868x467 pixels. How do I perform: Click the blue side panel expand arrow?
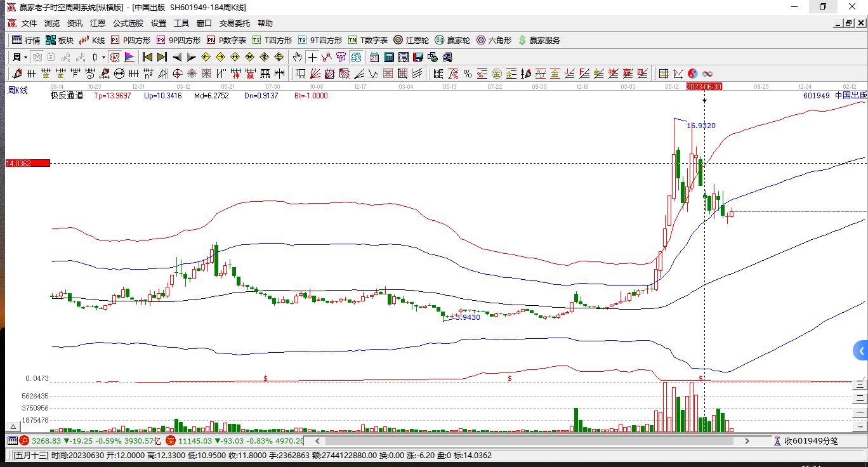pyautogui.click(x=861, y=351)
